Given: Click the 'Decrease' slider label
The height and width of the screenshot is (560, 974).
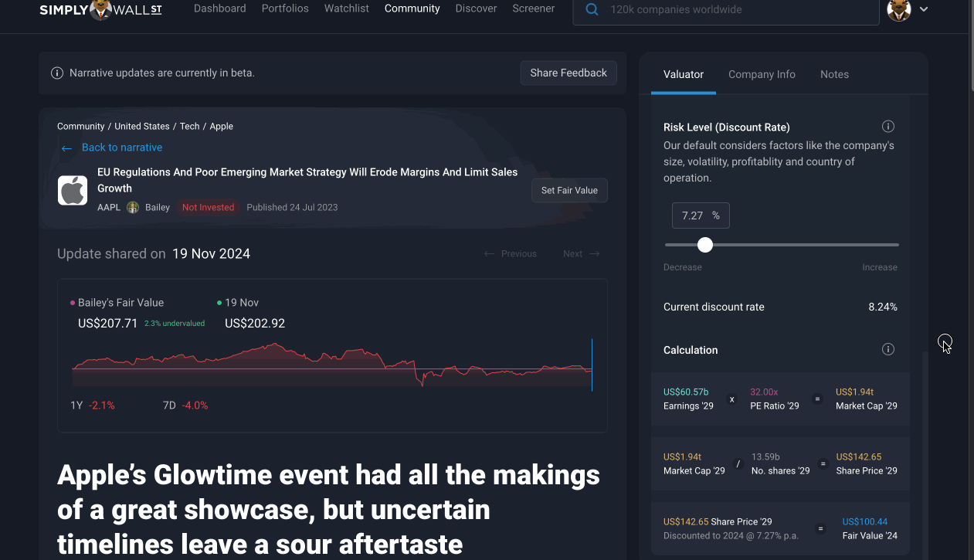Looking at the screenshot, I should tap(683, 267).
